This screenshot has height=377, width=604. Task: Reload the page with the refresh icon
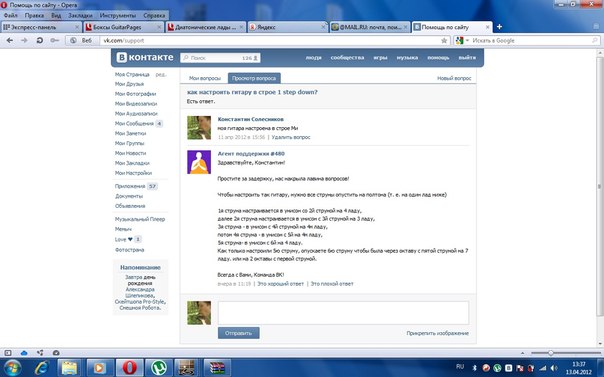click(39, 40)
